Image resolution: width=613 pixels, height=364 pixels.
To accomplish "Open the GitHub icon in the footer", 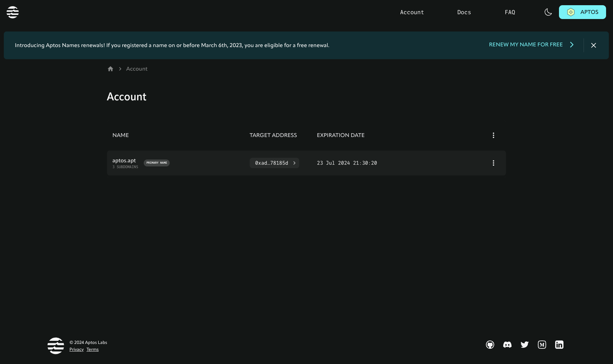I will (x=490, y=345).
